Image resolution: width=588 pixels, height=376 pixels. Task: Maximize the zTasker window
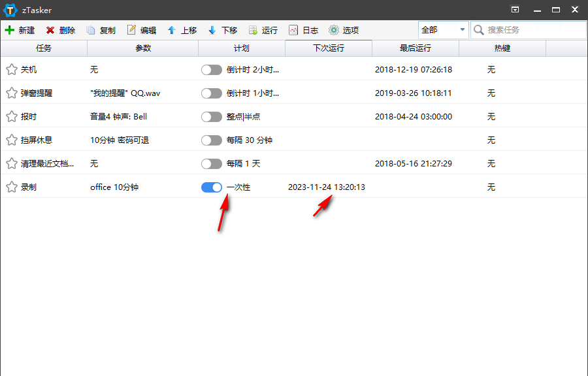pyautogui.click(x=556, y=10)
